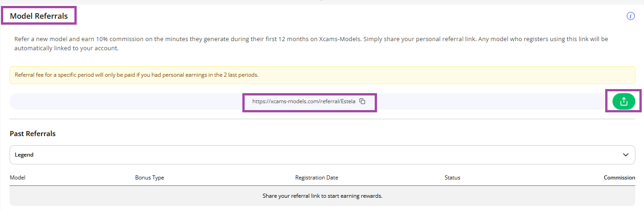The width and height of the screenshot is (644, 211).
Task: Click the 10% commission description paragraph
Action: [x=311, y=44]
